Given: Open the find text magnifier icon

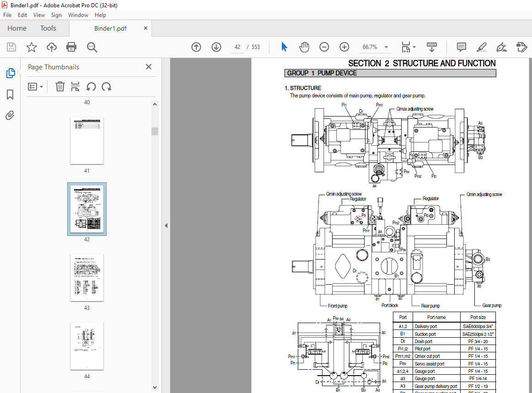Looking at the screenshot, I should coord(92,47).
